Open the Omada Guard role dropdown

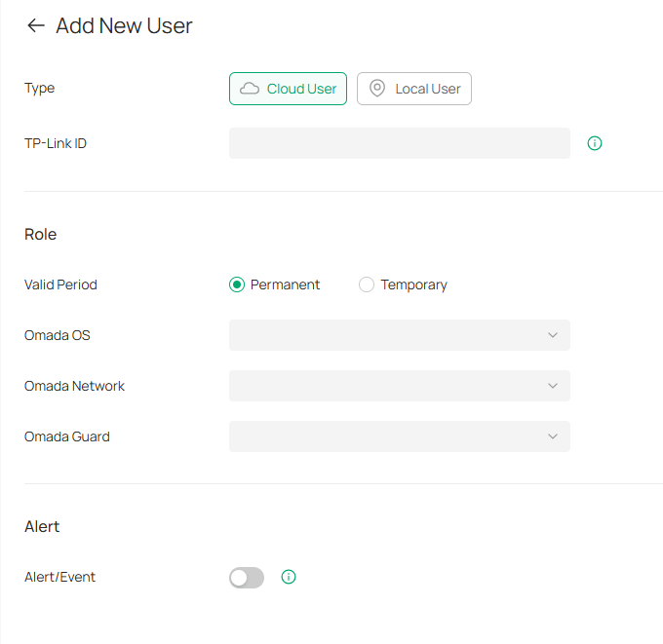pyautogui.click(x=400, y=436)
